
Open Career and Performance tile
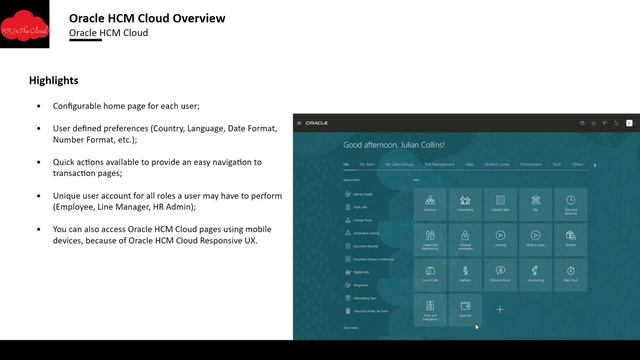click(x=430, y=239)
